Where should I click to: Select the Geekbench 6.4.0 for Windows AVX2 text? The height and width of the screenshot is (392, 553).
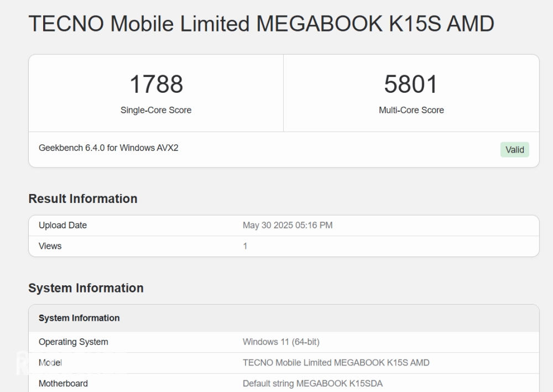pyautogui.click(x=108, y=148)
